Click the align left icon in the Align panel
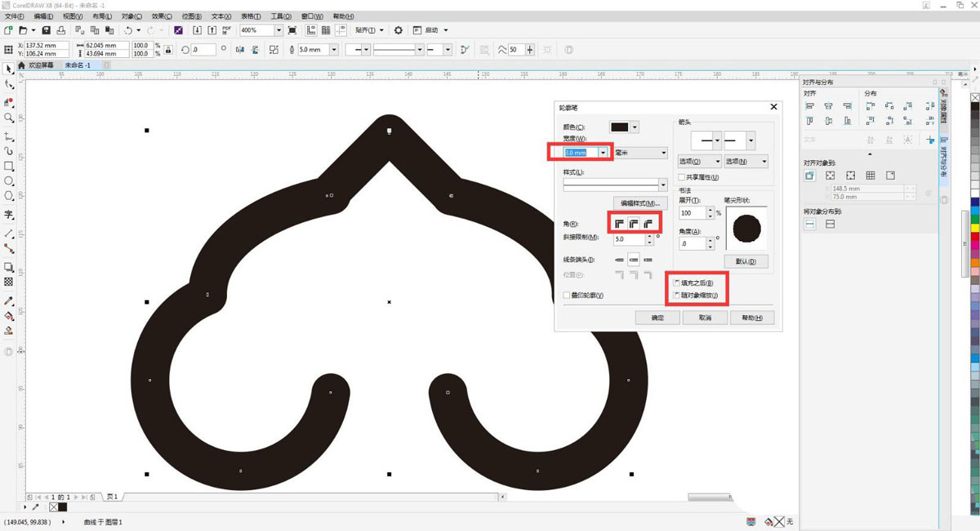 [x=810, y=106]
